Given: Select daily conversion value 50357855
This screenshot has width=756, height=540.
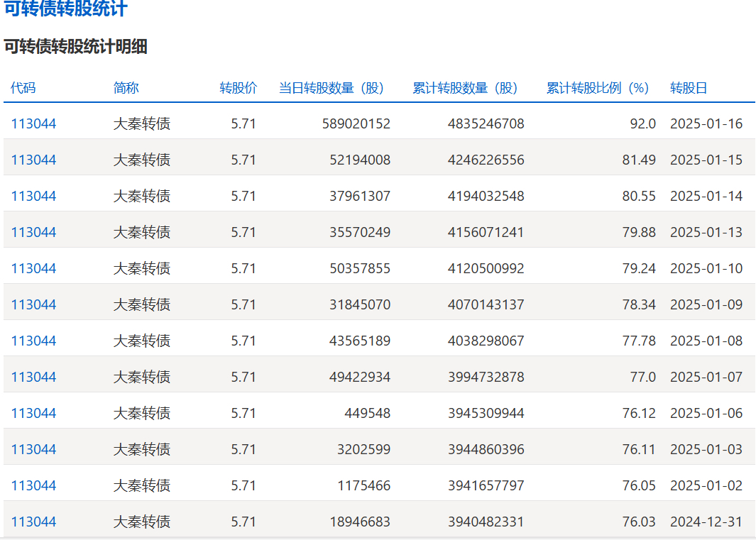Looking at the screenshot, I should click(360, 268).
